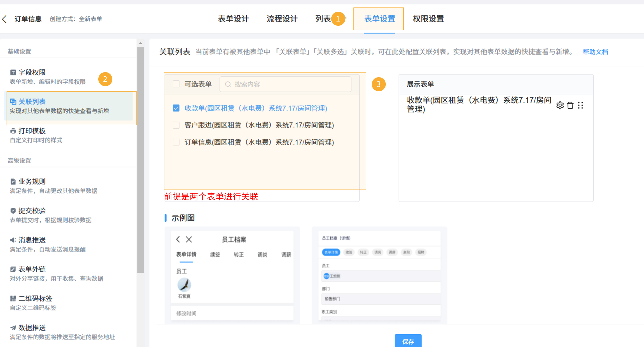The width and height of the screenshot is (644, 347).
Task: Click the 订单信息 form title
Action: point(28,19)
